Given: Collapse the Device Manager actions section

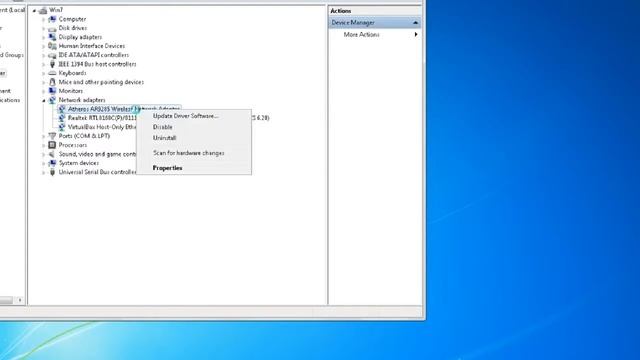Looking at the screenshot, I should (416, 23).
